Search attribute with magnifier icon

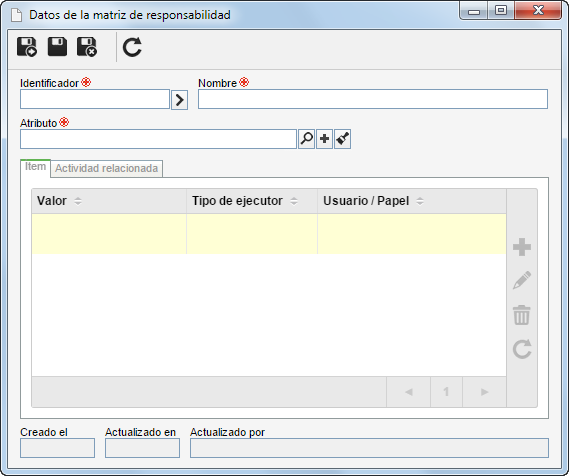click(x=307, y=139)
